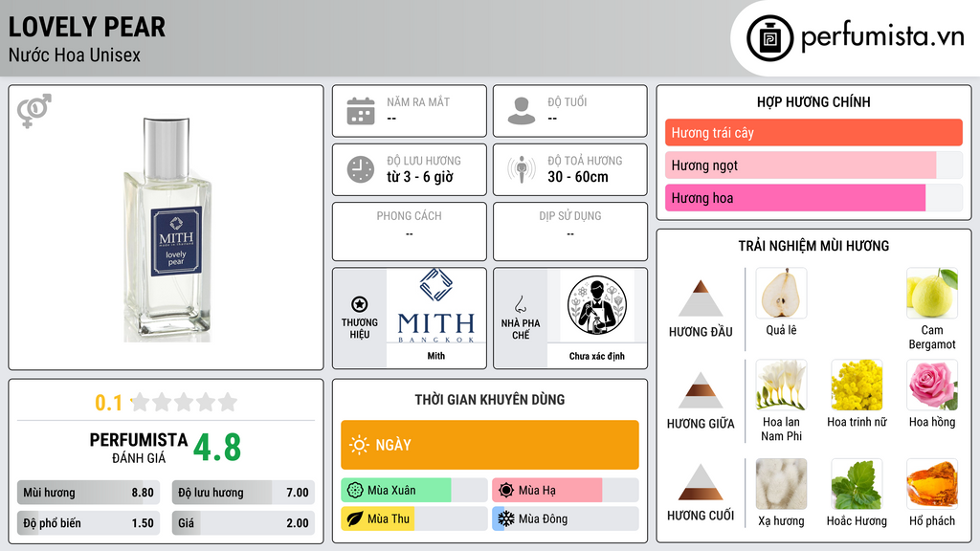Click the Hương hoa accord bar
This screenshot has height=551, width=980.
pyautogui.click(x=813, y=197)
